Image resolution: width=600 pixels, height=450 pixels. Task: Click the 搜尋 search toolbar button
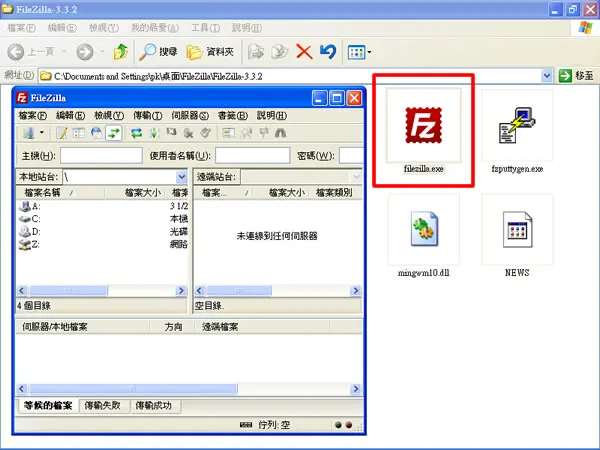pyautogui.click(x=159, y=52)
